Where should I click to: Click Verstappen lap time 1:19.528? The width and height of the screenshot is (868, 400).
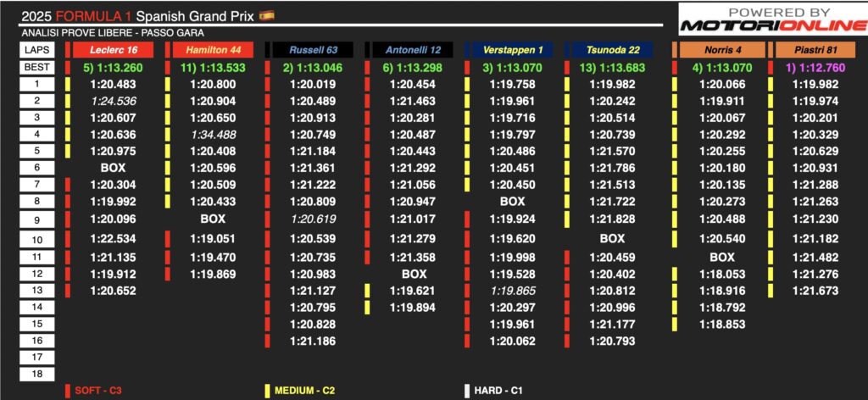(513, 274)
